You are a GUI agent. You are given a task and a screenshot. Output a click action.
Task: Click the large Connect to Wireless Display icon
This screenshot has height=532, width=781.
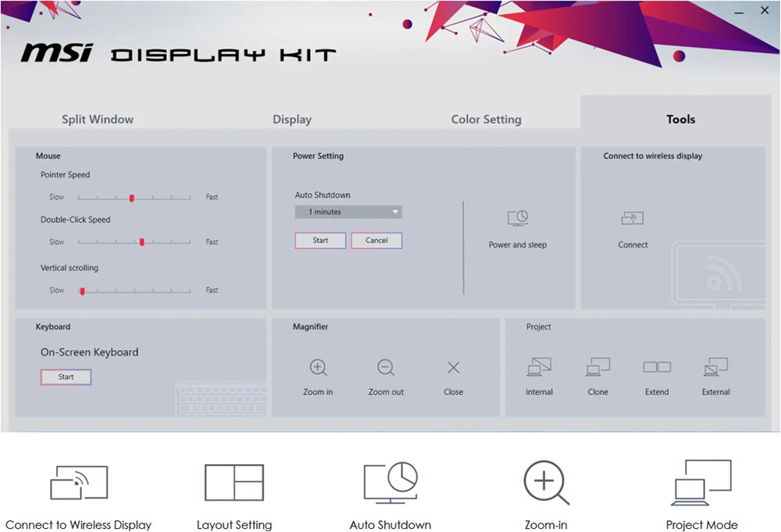point(79,483)
